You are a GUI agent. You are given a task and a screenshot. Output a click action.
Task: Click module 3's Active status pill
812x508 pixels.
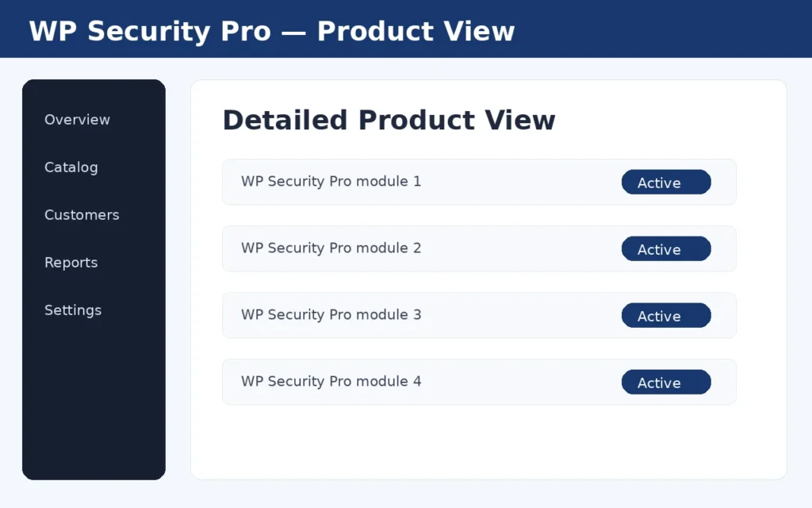[666, 315]
